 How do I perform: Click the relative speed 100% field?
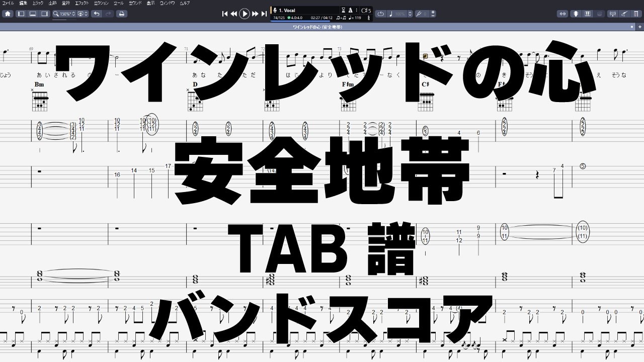point(397,14)
